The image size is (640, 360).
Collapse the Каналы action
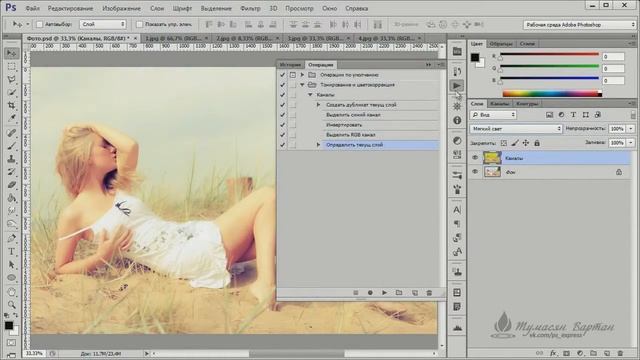click(x=310, y=95)
